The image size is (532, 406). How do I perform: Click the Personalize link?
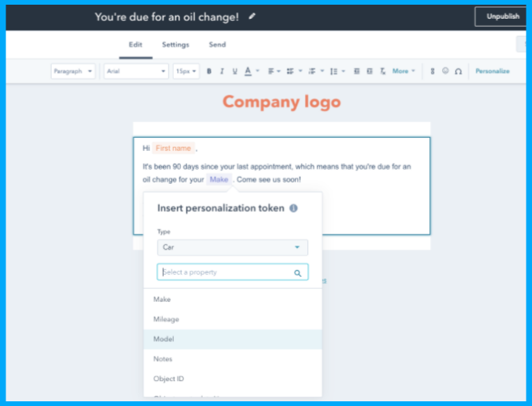[492, 71]
